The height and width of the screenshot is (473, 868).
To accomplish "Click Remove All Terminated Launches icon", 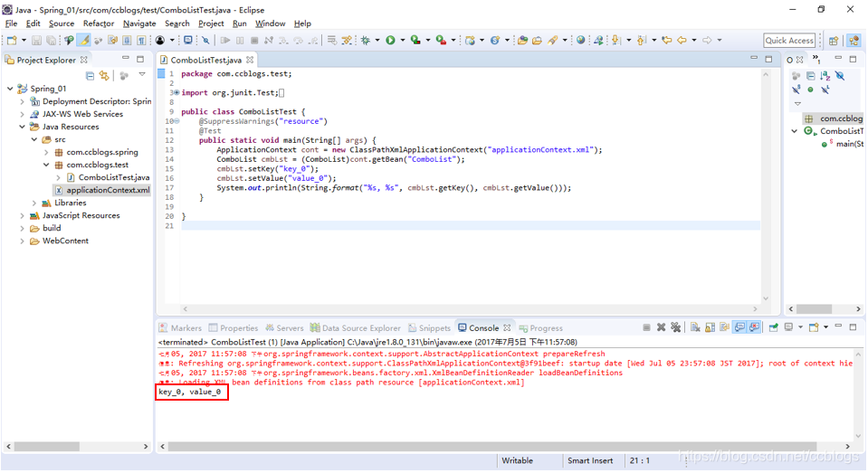I will coord(676,327).
